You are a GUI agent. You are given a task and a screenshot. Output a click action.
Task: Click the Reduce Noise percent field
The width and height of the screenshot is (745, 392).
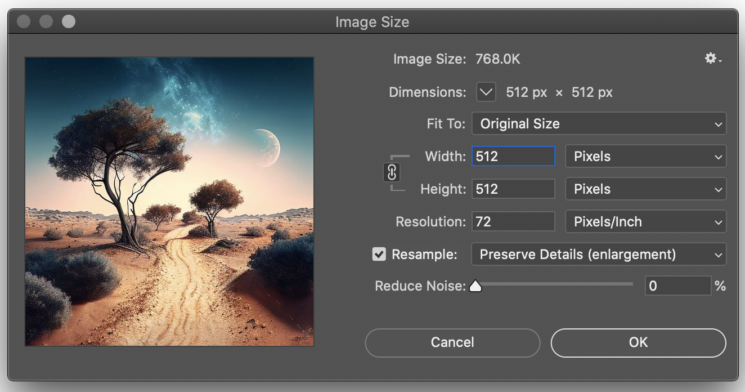[x=678, y=286]
